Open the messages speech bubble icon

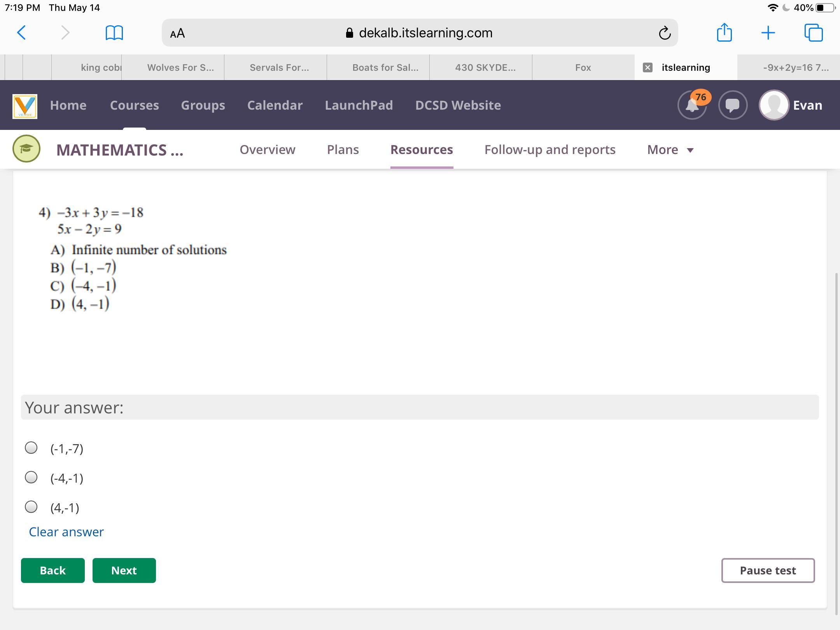(733, 105)
